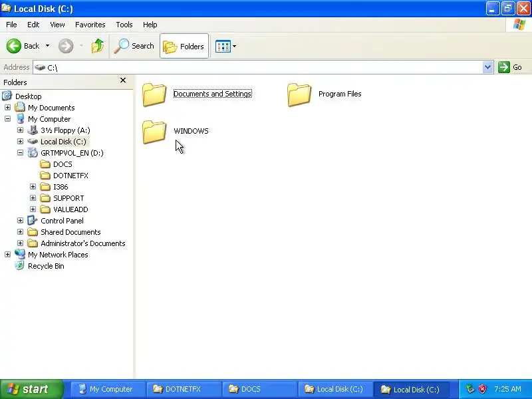
Task: Collapse My Computer tree node
Action: pyautogui.click(x=7, y=119)
